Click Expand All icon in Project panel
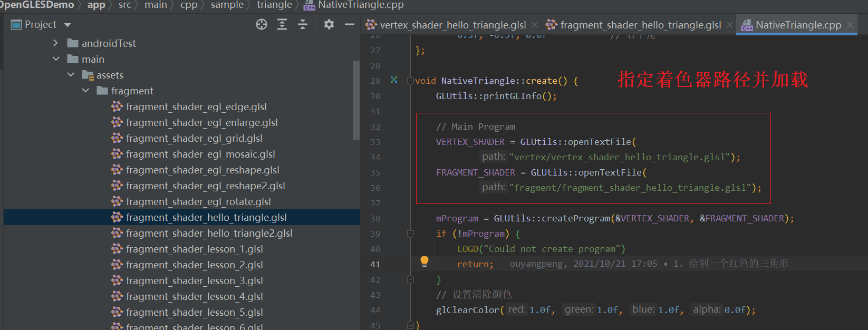This screenshot has height=330, width=868. 282,24
